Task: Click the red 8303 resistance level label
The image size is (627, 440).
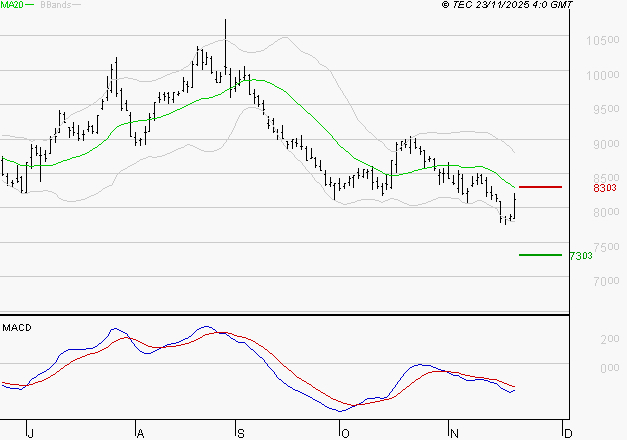Action: 605,188
